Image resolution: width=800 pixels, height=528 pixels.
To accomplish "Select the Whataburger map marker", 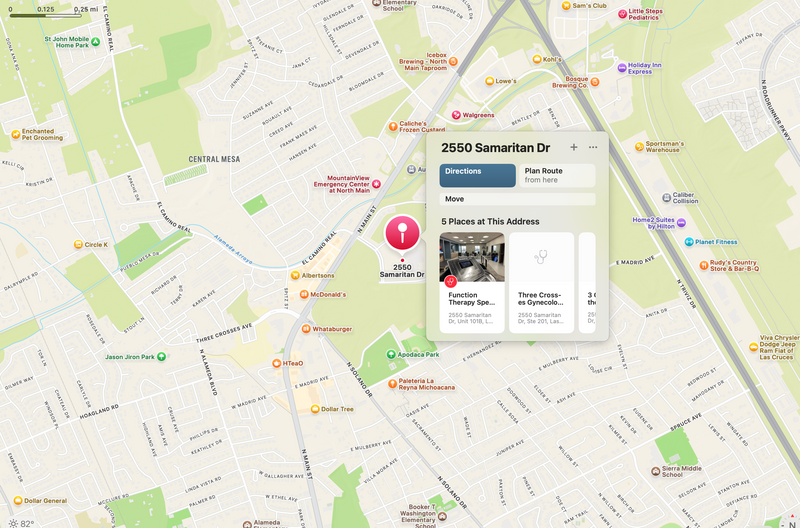I will (x=306, y=329).
